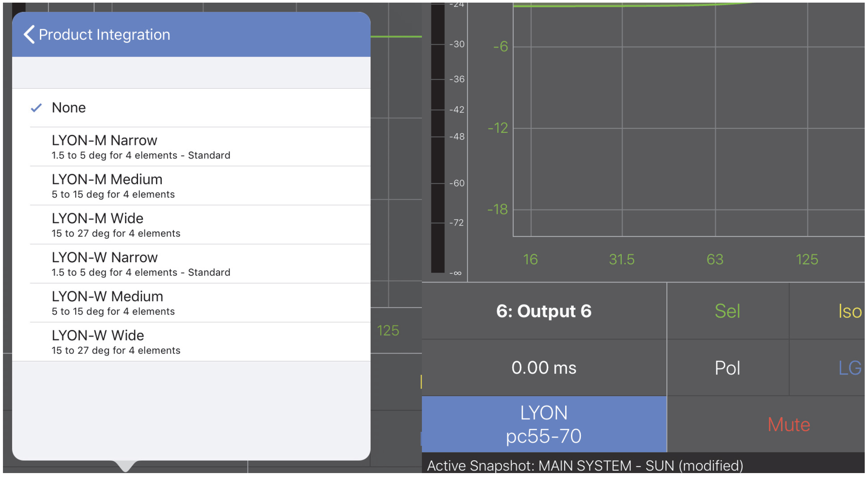Click the -36 meter scale label
This screenshot has height=477, width=868.
click(x=457, y=79)
